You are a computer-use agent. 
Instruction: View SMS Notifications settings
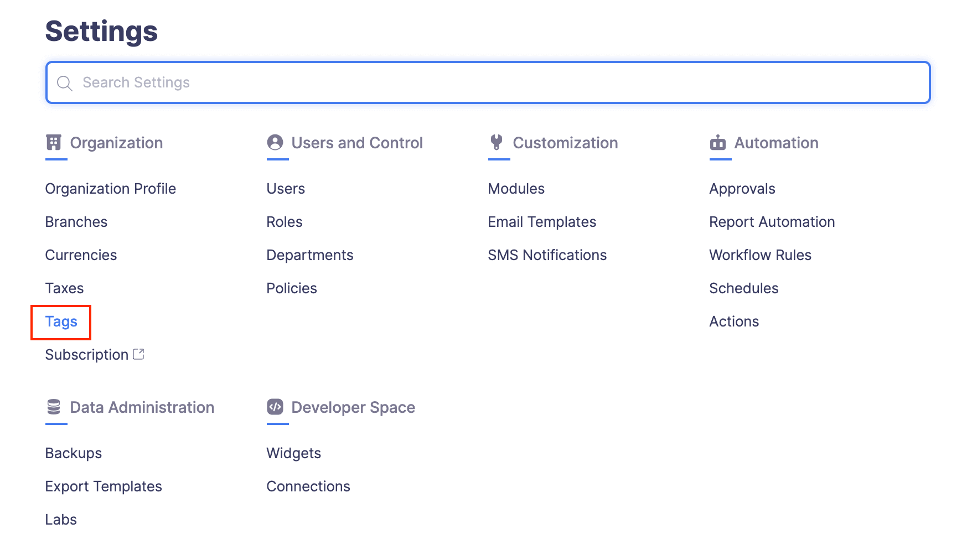coord(547,255)
